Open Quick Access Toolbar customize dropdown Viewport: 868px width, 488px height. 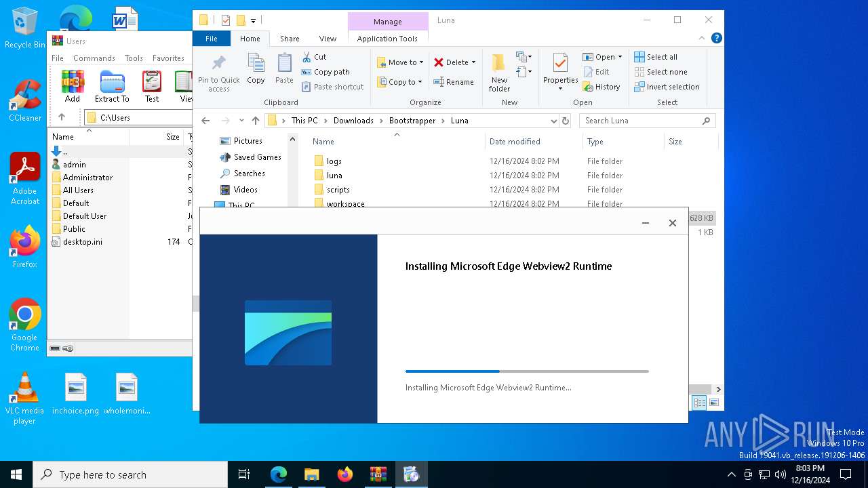(x=253, y=21)
